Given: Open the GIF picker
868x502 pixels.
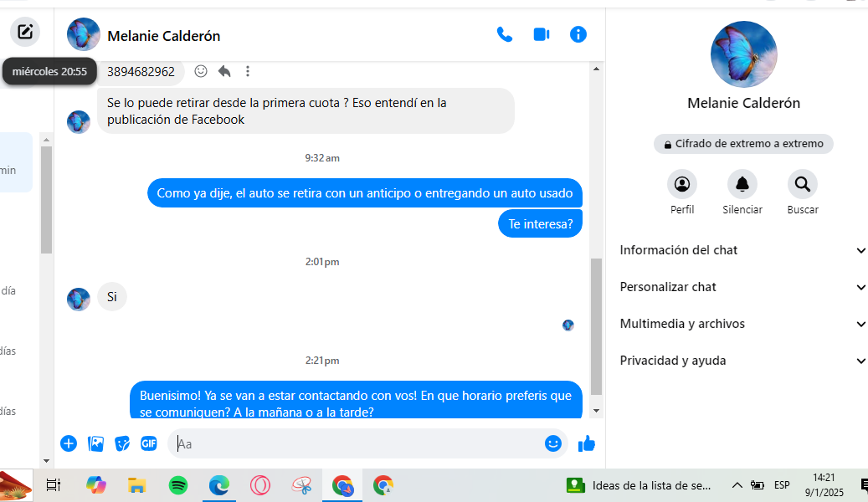Looking at the screenshot, I should click(149, 443).
